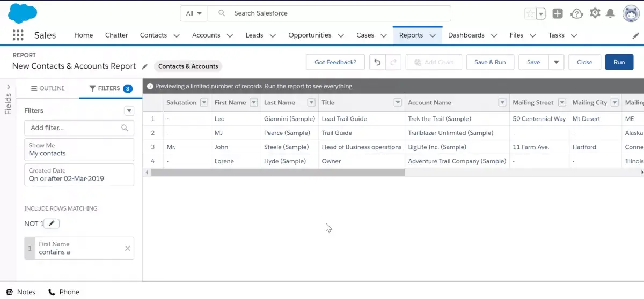Open the Reports navigation tab

click(411, 35)
